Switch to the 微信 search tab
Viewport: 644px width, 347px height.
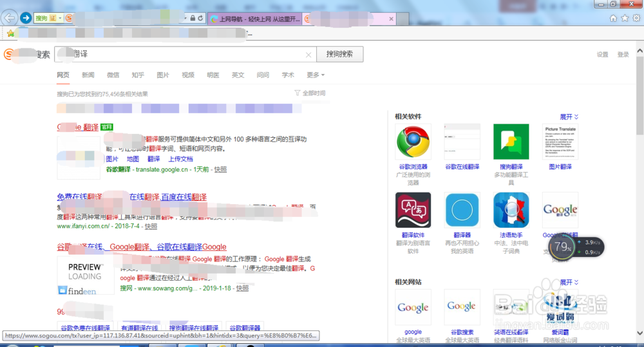113,75
